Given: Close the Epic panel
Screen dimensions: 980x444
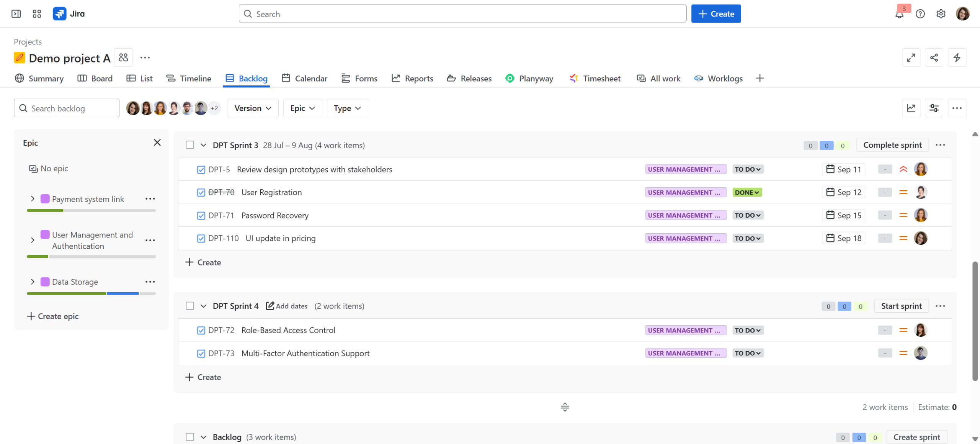Looking at the screenshot, I should point(157,143).
